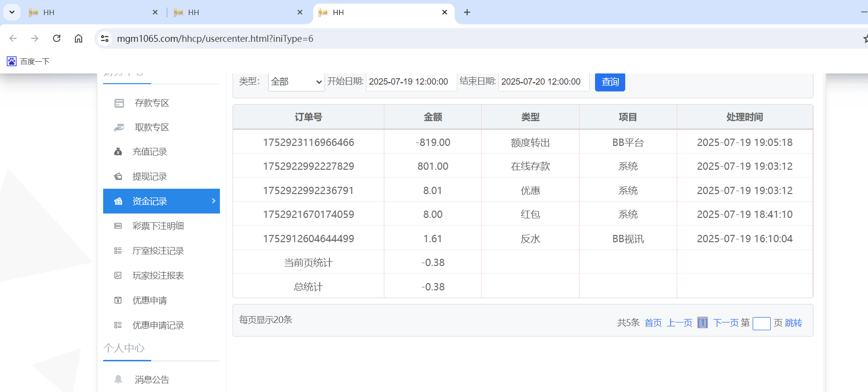
Task: Click the 玩家投注报表 chart icon
Action: click(x=118, y=276)
